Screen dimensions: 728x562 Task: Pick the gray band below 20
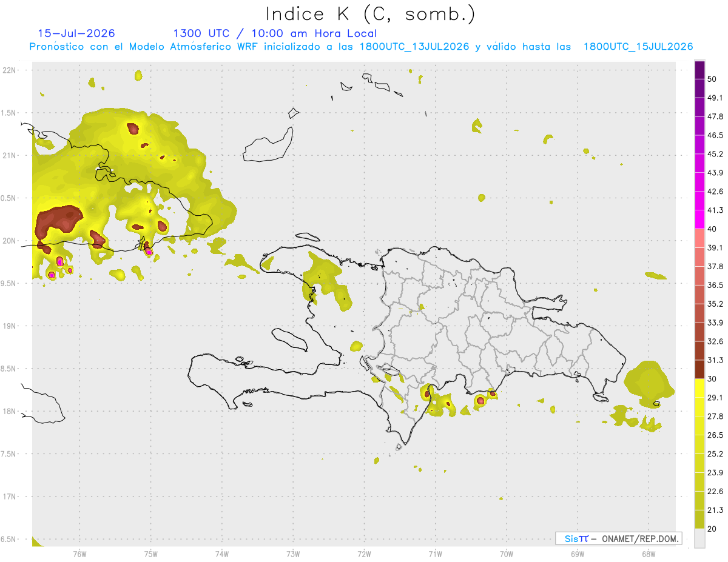699,538
